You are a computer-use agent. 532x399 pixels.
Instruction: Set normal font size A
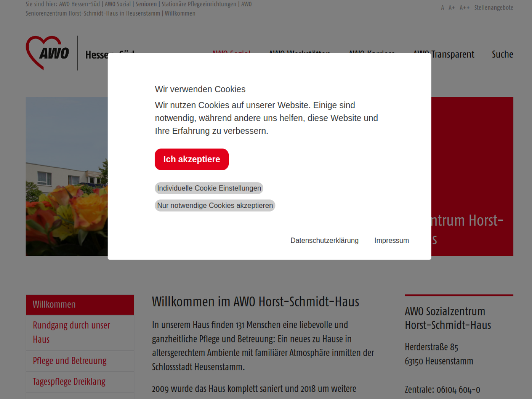pos(442,8)
